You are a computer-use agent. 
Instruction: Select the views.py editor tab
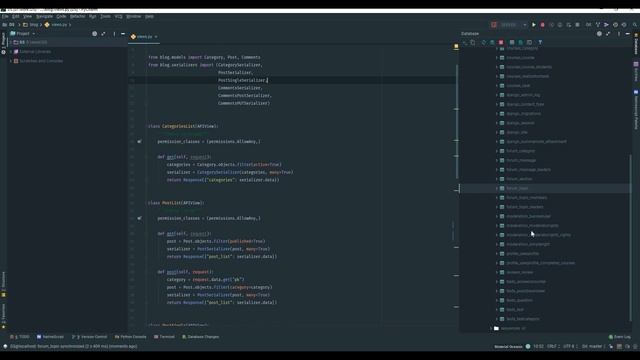144,37
